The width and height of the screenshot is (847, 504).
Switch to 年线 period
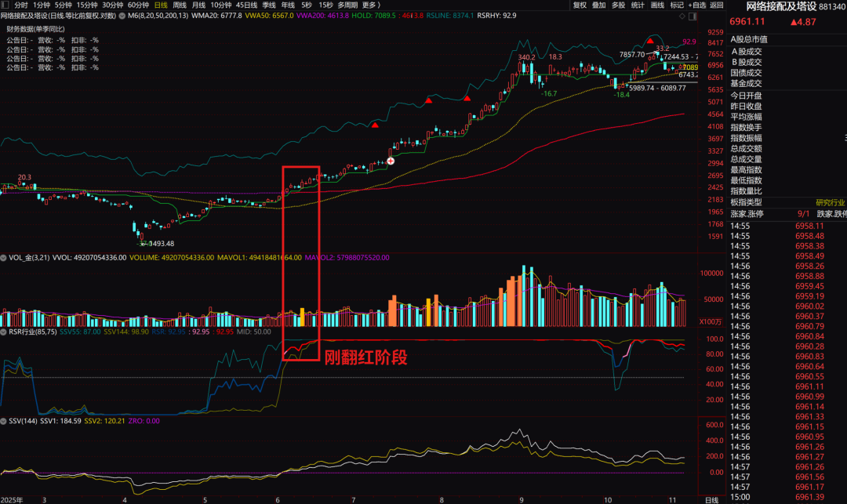point(288,5)
